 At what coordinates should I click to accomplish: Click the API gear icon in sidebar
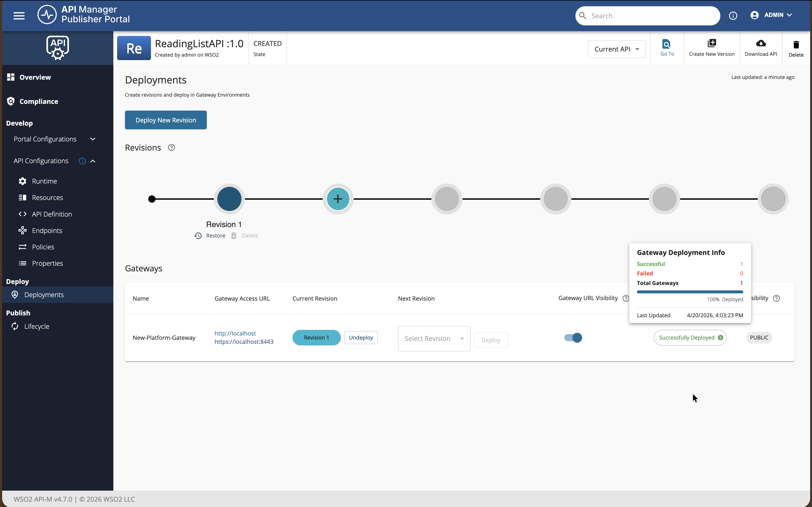[58, 48]
